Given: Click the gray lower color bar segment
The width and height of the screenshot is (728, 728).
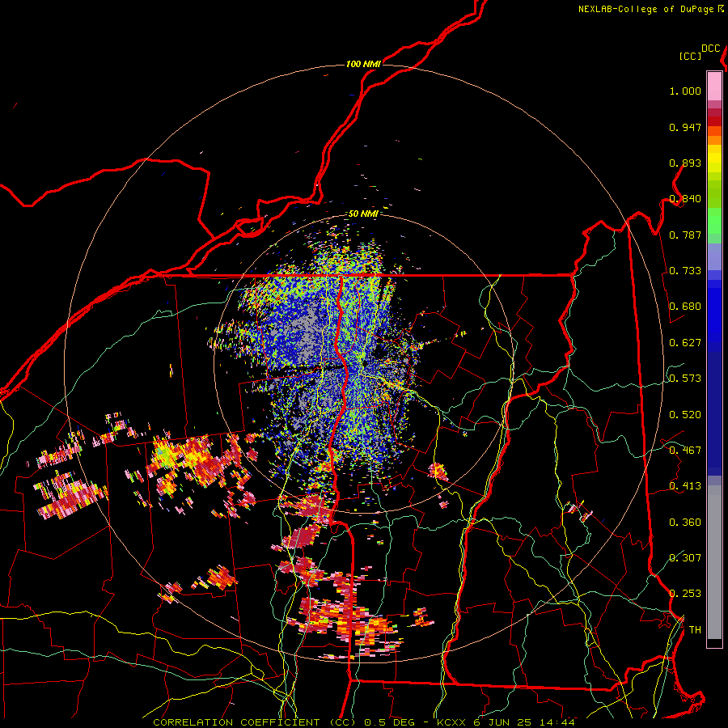Looking at the screenshot, I should 714,562.
